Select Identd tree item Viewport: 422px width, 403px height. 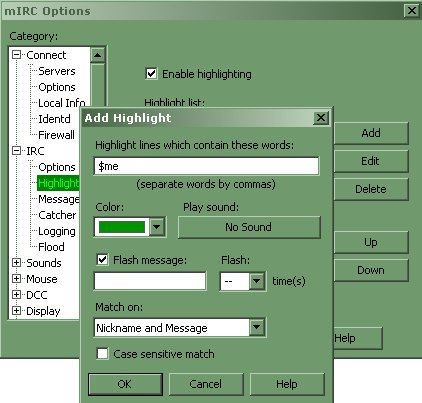coord(54,119)
